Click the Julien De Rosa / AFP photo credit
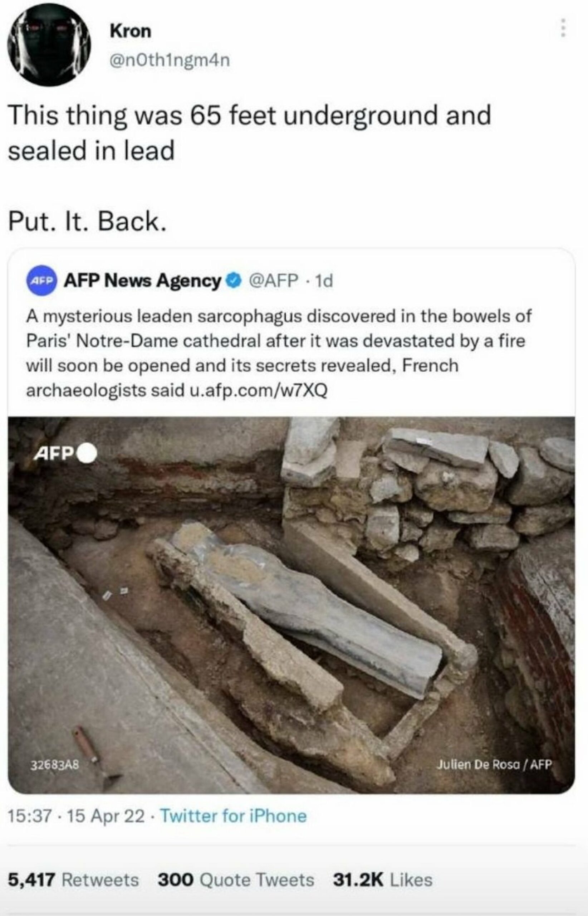 pos(495,764)
